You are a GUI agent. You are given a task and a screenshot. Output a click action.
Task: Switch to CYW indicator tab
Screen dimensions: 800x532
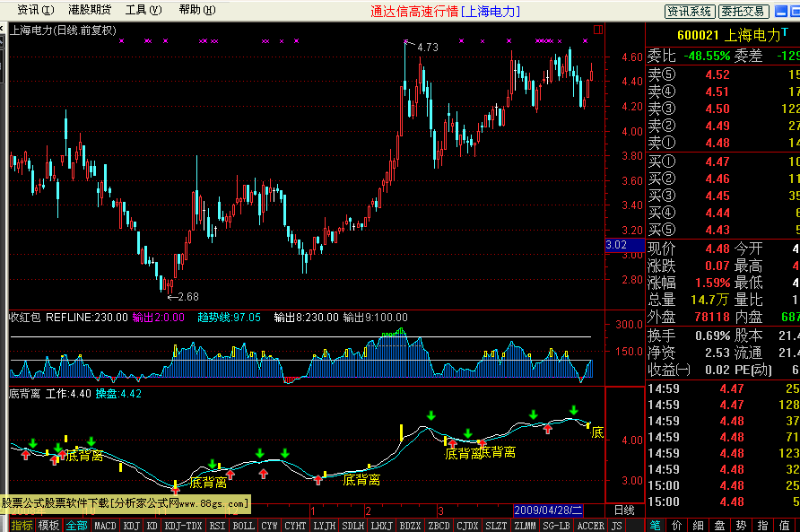[x=269, y=526]
